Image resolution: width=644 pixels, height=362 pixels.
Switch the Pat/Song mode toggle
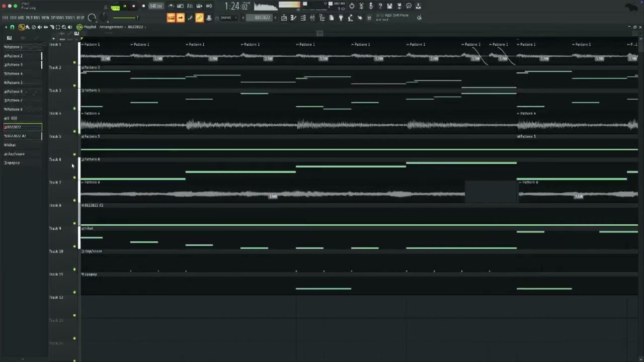pos(116,8)
